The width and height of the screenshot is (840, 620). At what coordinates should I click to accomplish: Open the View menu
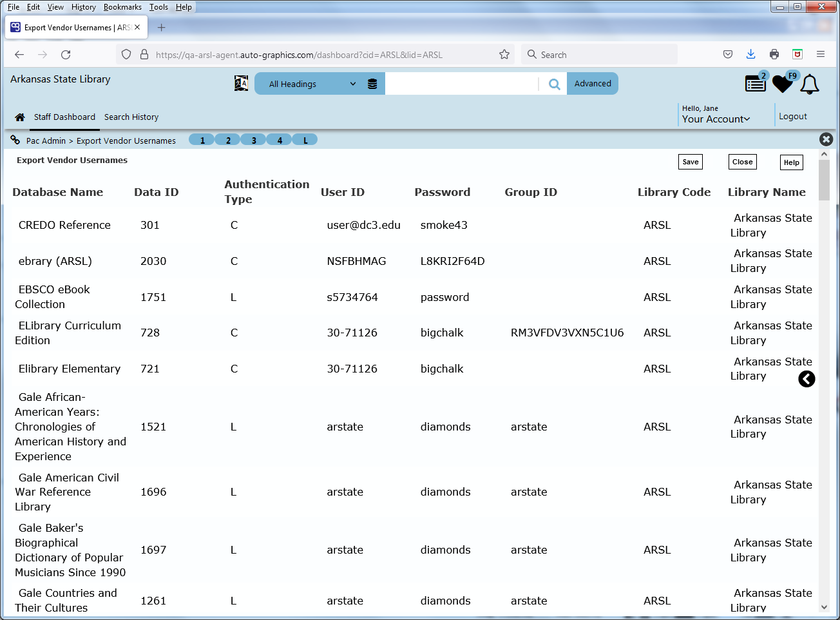click(x=56, y=7)
